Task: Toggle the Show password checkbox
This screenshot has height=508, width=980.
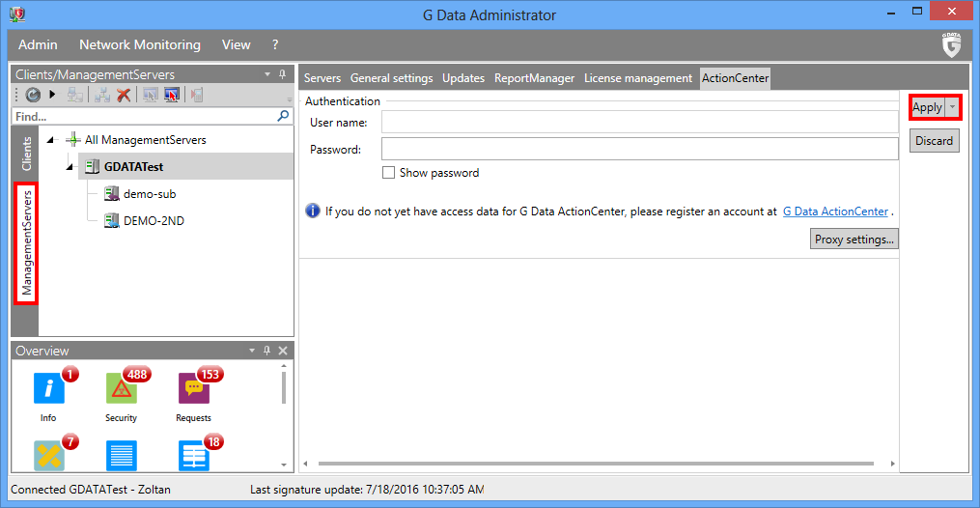Action: click(x=389, y=173)
